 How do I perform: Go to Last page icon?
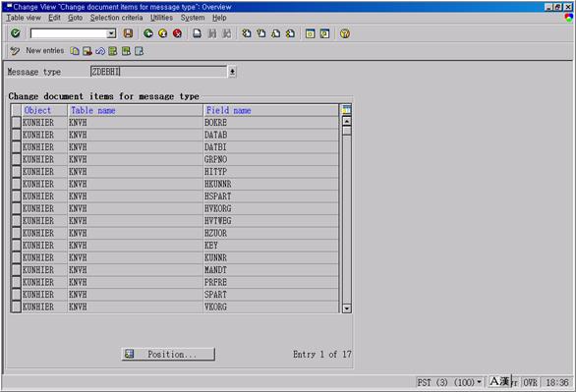(x=290, y=33)
